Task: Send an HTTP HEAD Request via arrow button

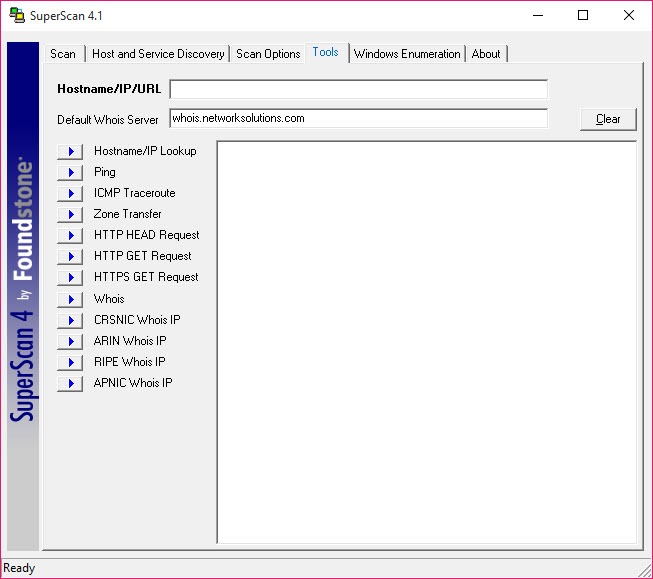Action: [x=70, y=235]
